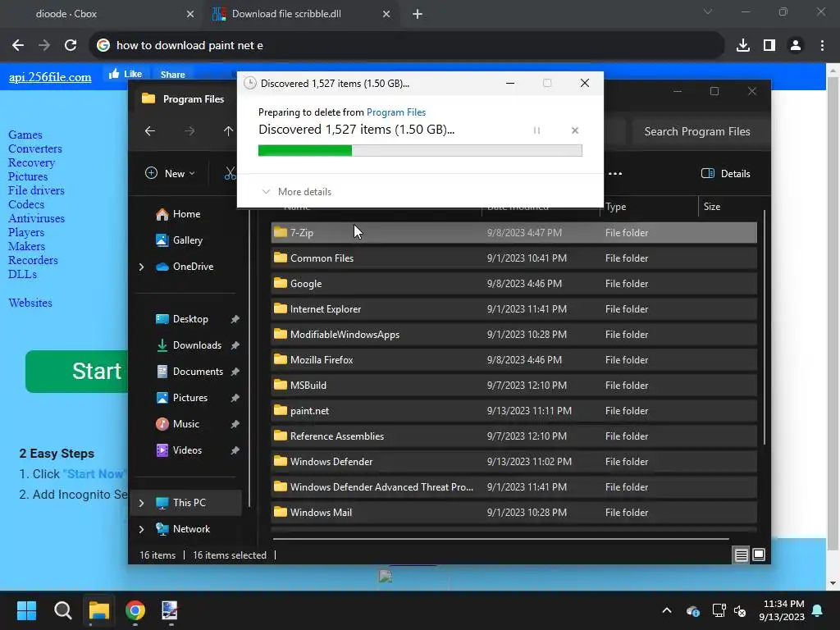Cancel the delete operation with the X next to pause
Image resolution: width=840 pixels, height=630 pixels.
[575, 130]
